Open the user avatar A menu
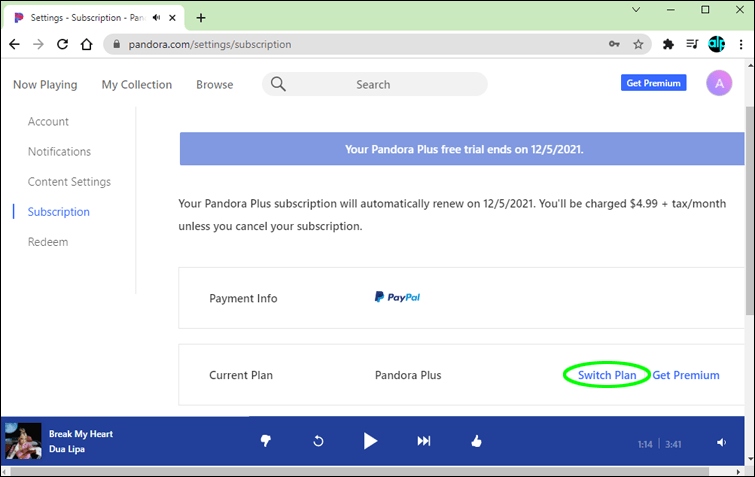 (719, 83)
